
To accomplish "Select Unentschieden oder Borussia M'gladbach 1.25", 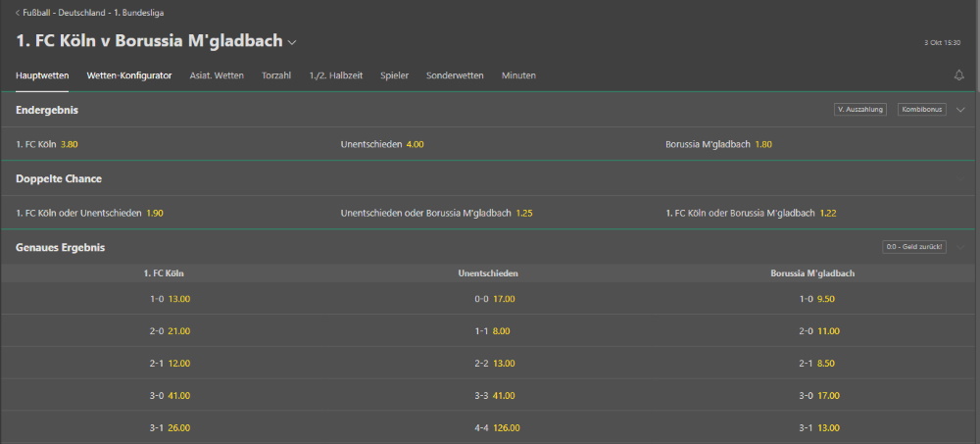I will point(436,214).
